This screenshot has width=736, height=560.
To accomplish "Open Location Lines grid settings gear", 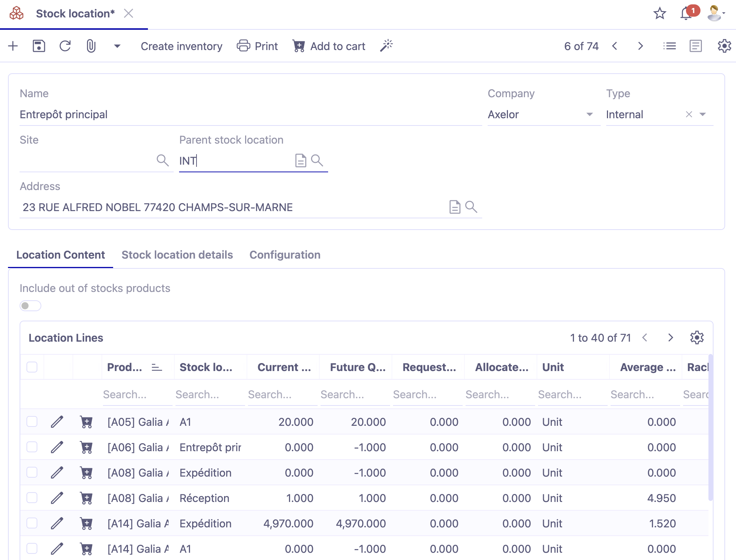I will tap(696, 338).
